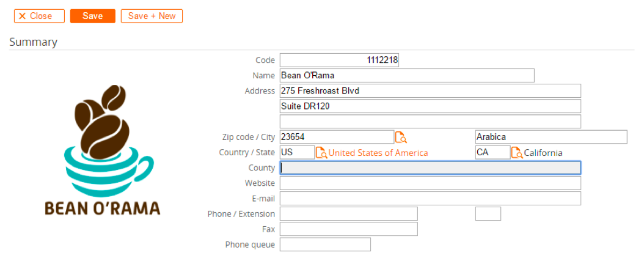The height and width of the screenshot is (261, 644).
Task: Click the Suite DR120 address field
Action: [430, 106]
